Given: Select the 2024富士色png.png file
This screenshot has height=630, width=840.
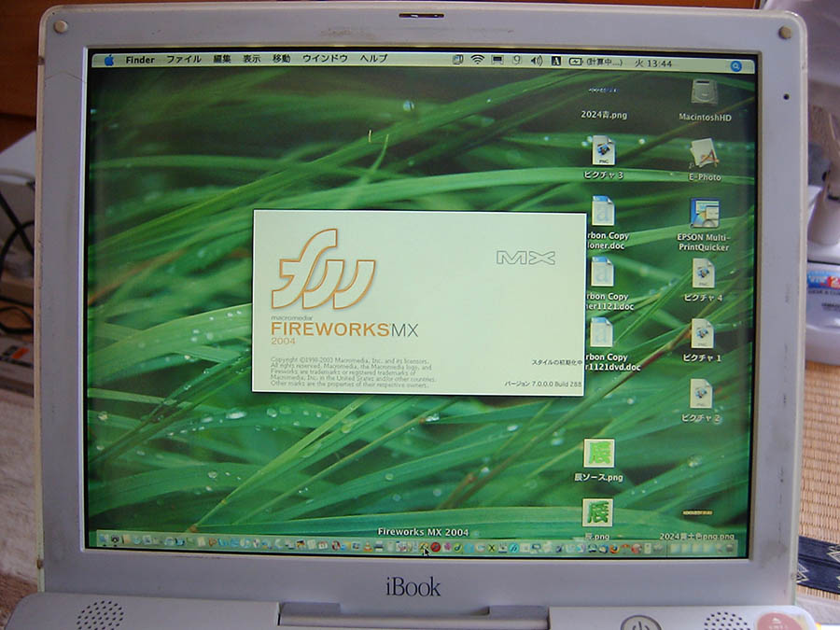Looking at the screenshot, I should pyautogui.click(x=697, y=525).
